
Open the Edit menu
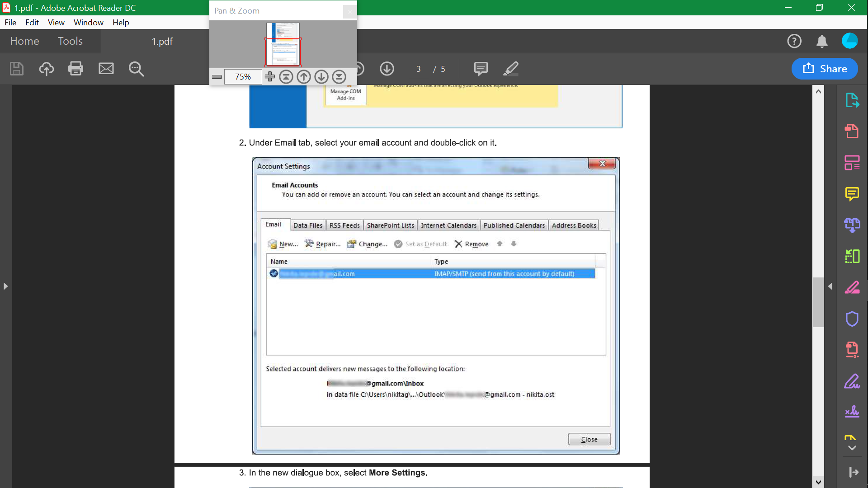click(x=32, y=22)
